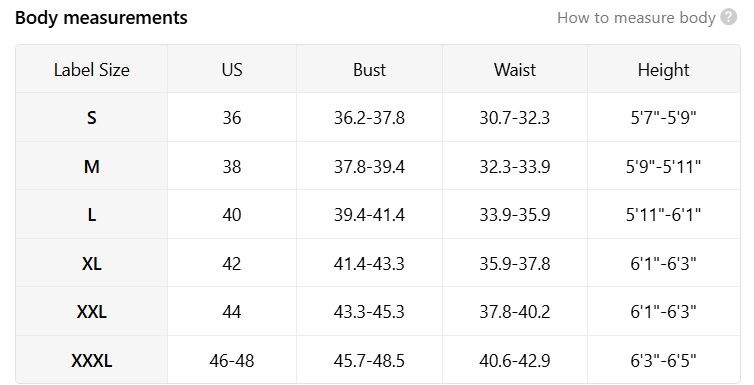
Task: Click the US size 46-48 cell
Action: pos(232,360)
